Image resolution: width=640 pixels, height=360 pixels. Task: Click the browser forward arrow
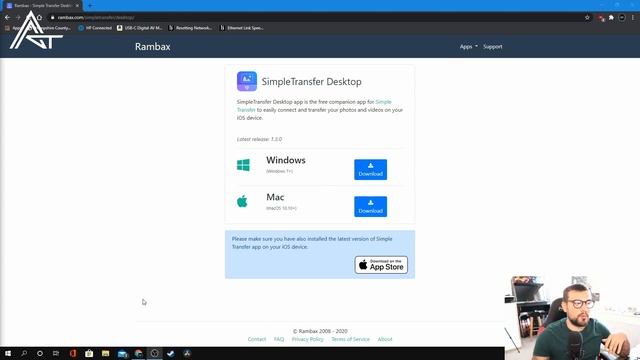[18, 18]
